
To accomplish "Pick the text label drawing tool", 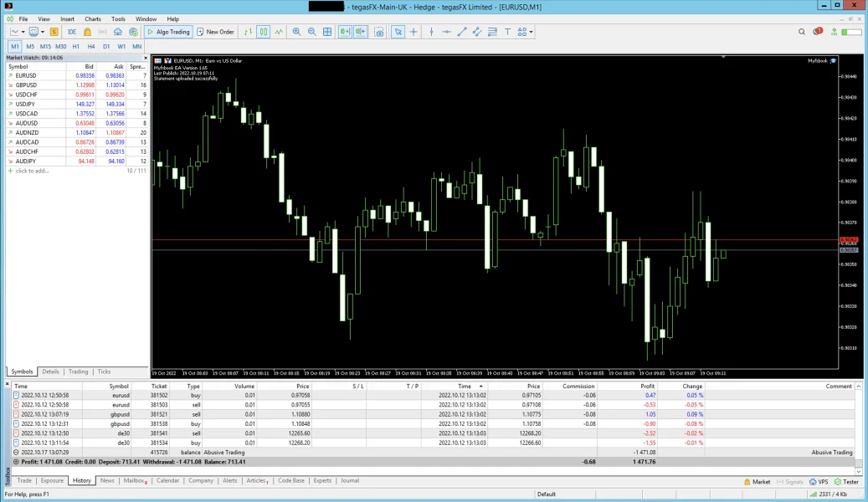I will [507, 32].
